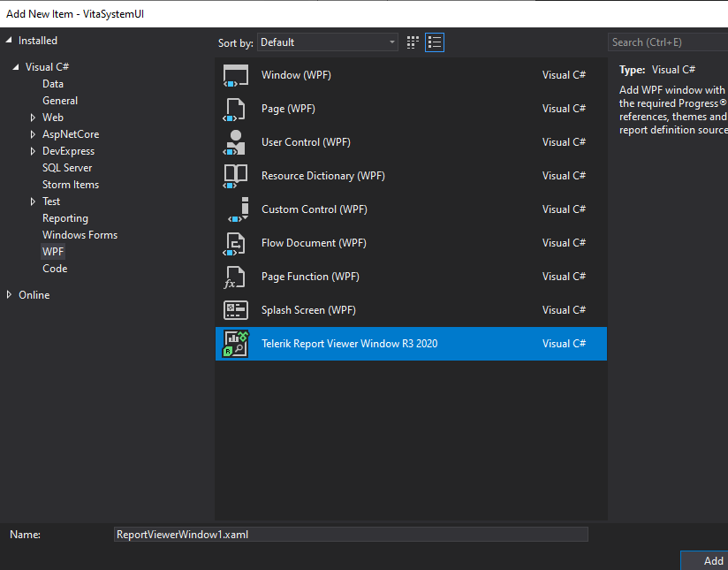The height and width of the screenshot is (570, 728).
Task: Click the Telerik Report Viewer Window icon
Action: [235, 344]
